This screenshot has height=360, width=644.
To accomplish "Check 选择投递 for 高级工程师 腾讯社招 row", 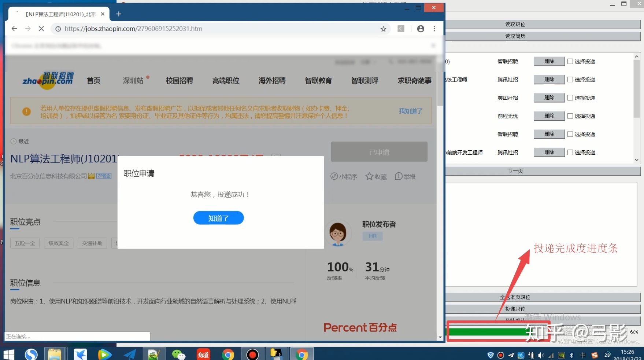I will coord(570,80).
